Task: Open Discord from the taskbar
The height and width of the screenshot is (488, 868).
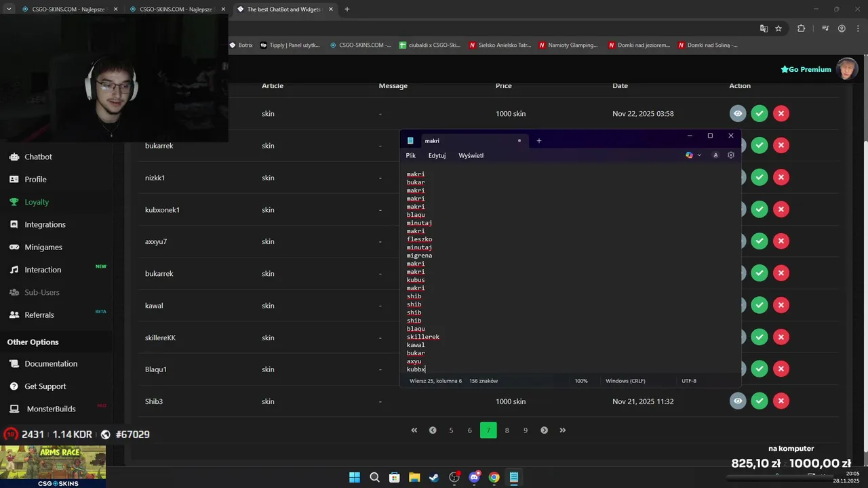Action: pos(474,477)
